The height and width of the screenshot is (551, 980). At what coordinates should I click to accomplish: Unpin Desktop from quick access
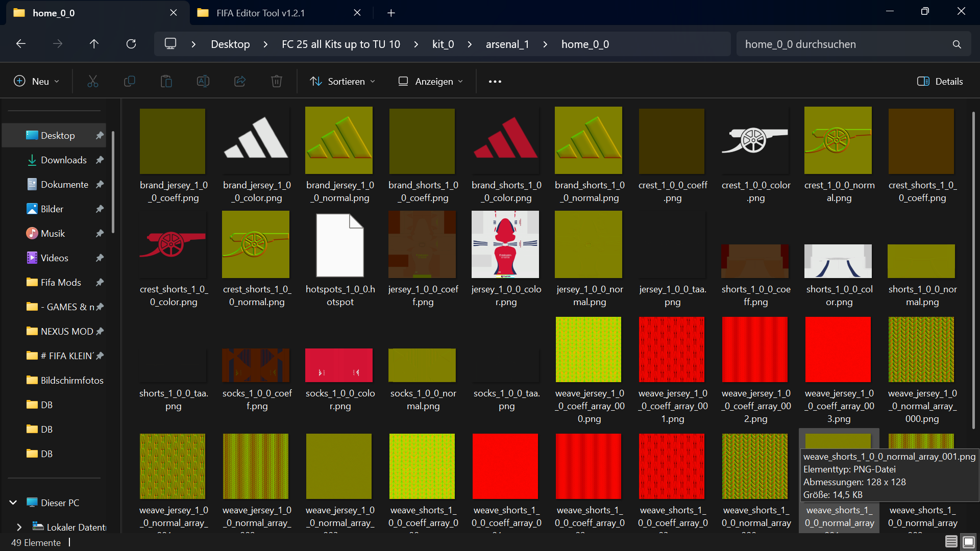pos(100,136)
